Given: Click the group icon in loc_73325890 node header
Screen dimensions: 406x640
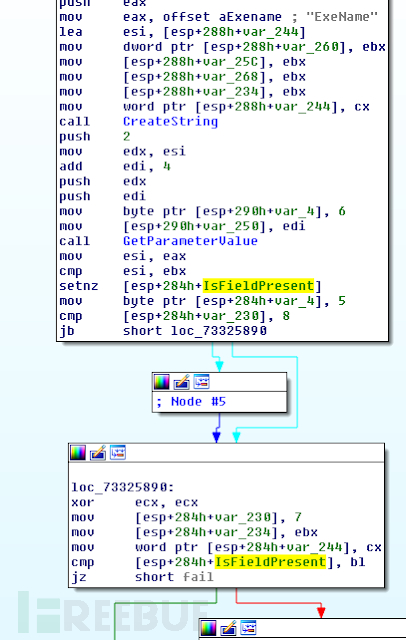Looking at the screenshot, I should 118,452.
